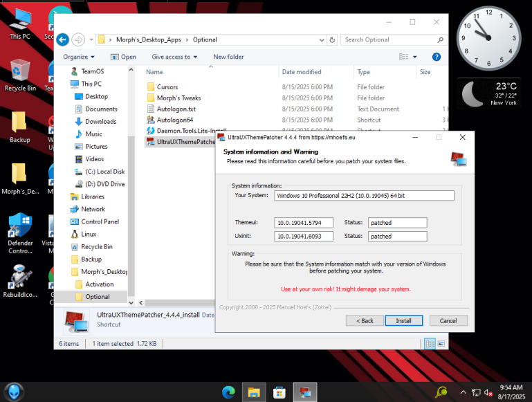Open Microsoft Store from taskbar
Screen dimensions: 532x402
279,392
